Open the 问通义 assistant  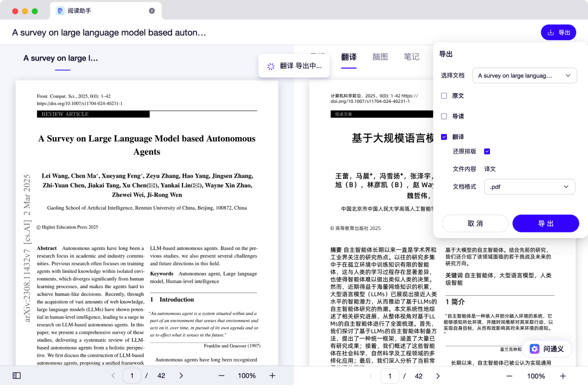pyautogui.click(x=546, y=349)
